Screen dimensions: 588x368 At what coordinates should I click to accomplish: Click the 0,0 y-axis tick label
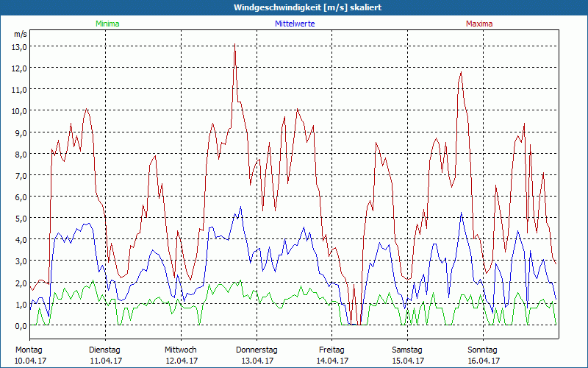tap(19, 325)
